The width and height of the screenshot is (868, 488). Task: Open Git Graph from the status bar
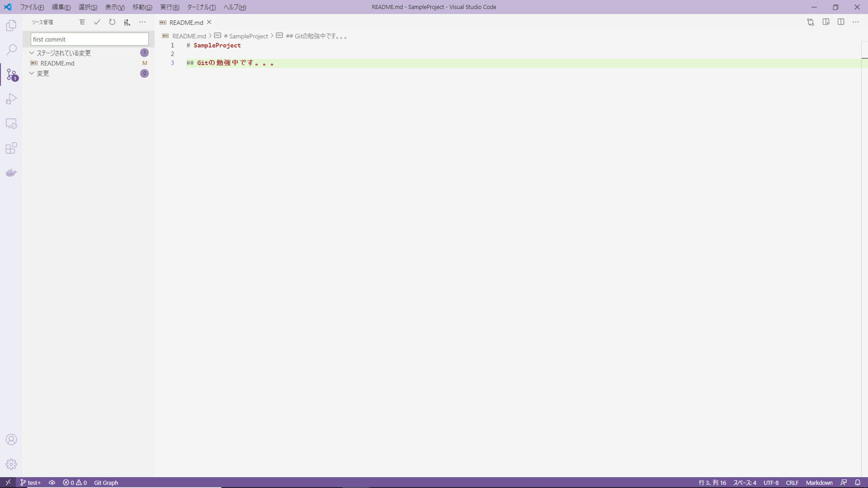pos(106,483)
